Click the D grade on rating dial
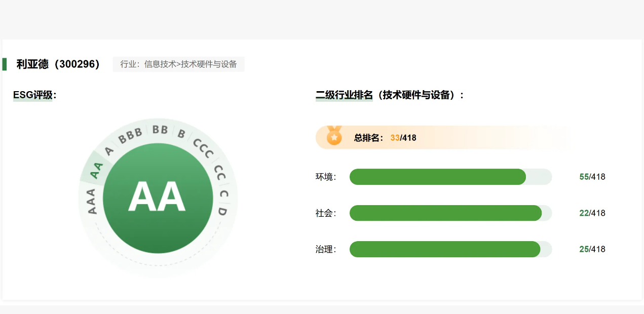Image resolution: width=644 pixels, height=314 pixels. click(222, 211)
